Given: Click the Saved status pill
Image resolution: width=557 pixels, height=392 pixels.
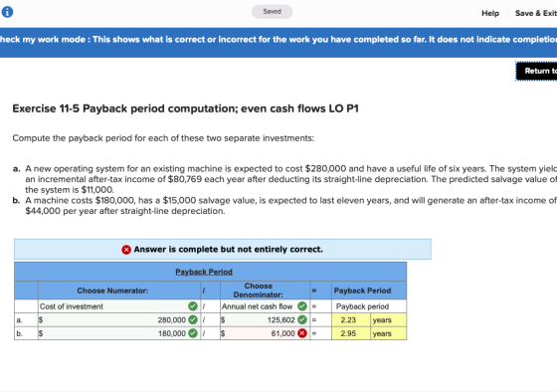Looking at the screenshot, I should pos(273,12).
